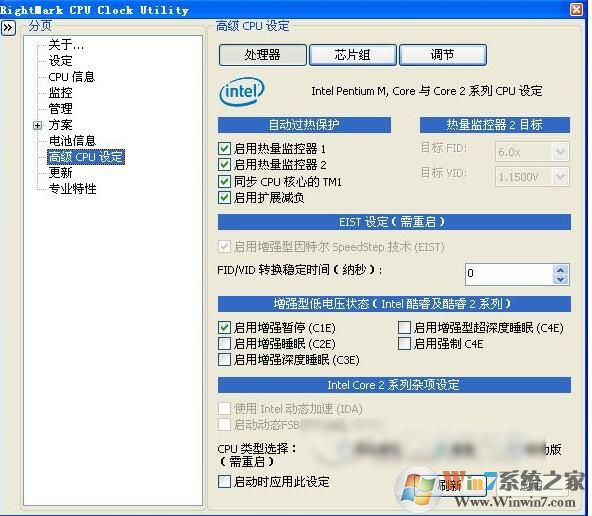The height and width of the screenshot is (516, 592).
Task: Open 更新 page in tree
Action: point(60,173)
